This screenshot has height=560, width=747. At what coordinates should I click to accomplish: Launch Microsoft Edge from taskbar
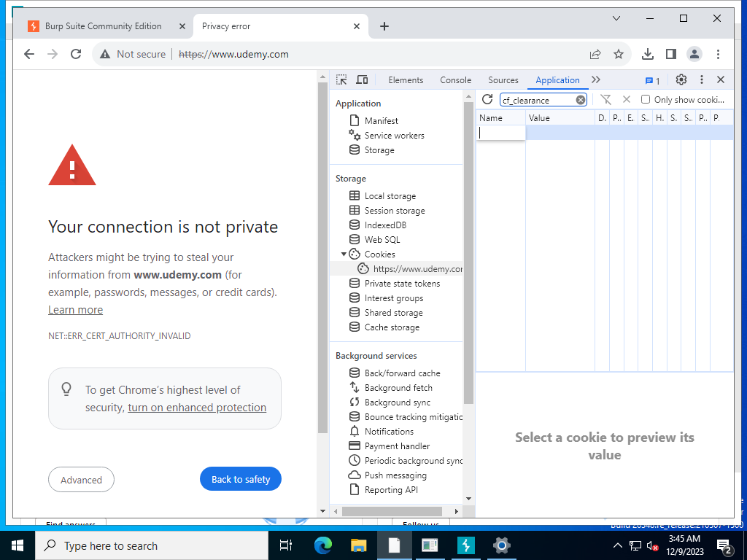point(323,545)
